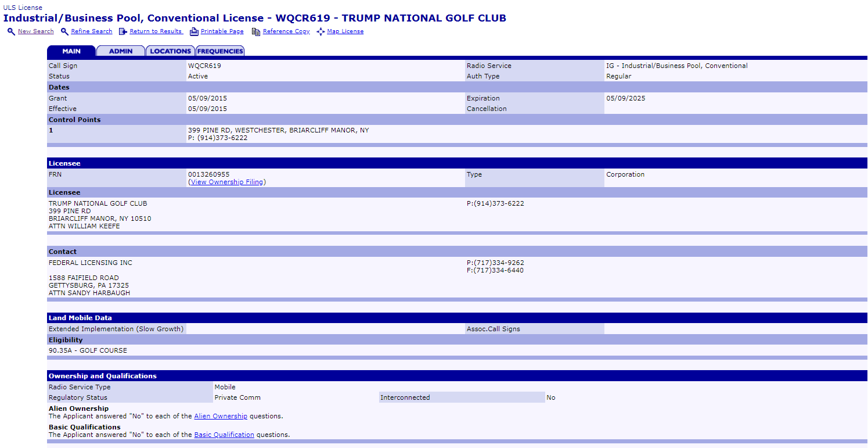The width and height of the screenshot is (868, 448).
Task: Click the Interconnected value No
Action: pos(551,397)
